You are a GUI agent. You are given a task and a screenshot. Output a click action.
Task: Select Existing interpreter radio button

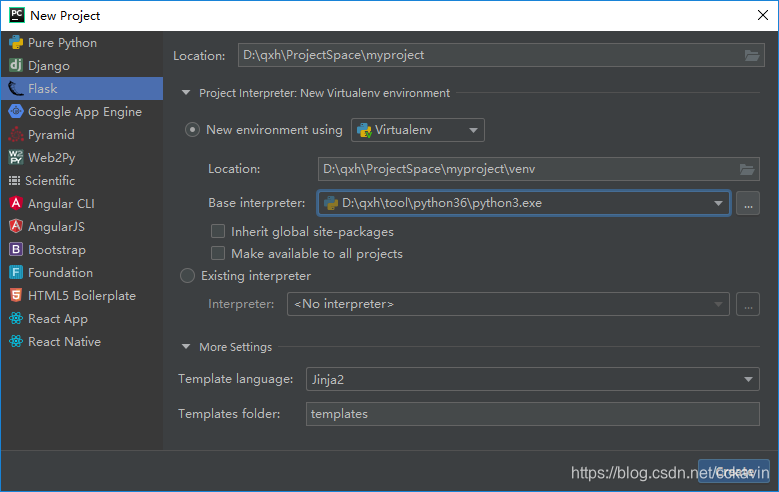(187, 275)
